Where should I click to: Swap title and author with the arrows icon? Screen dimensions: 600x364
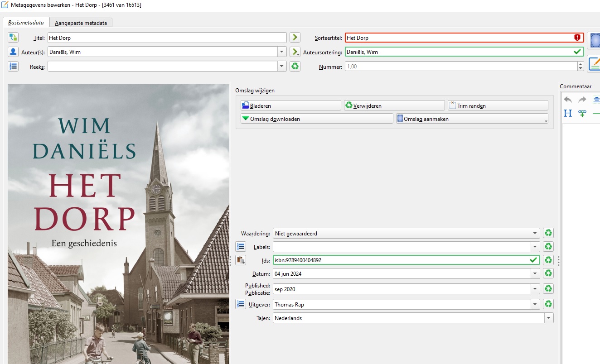tap(13, 38)
